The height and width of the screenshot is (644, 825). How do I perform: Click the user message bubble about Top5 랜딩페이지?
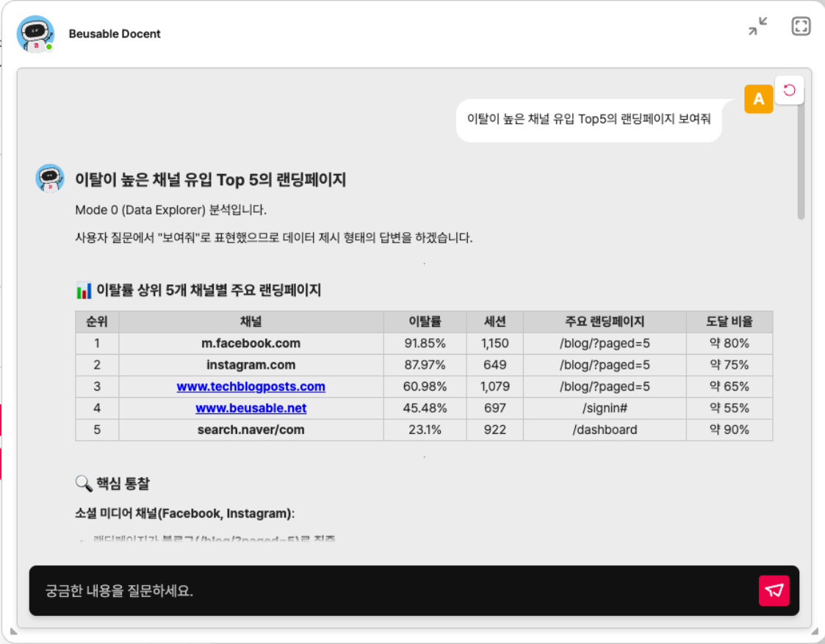pos(588,120)
